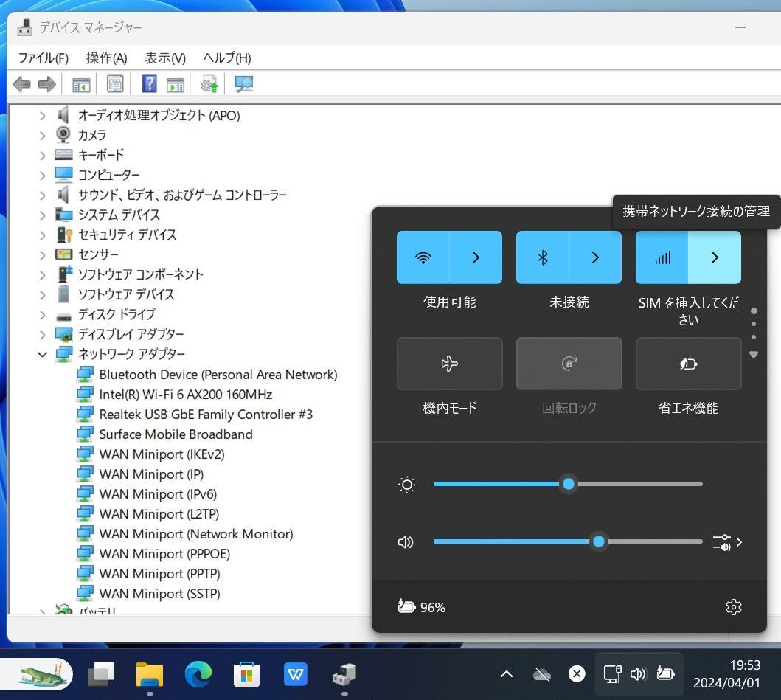Viewport: 781px width, 700px height.
Task: Enable airplane mode (機内モード)
Action: [x=449, y=364]
